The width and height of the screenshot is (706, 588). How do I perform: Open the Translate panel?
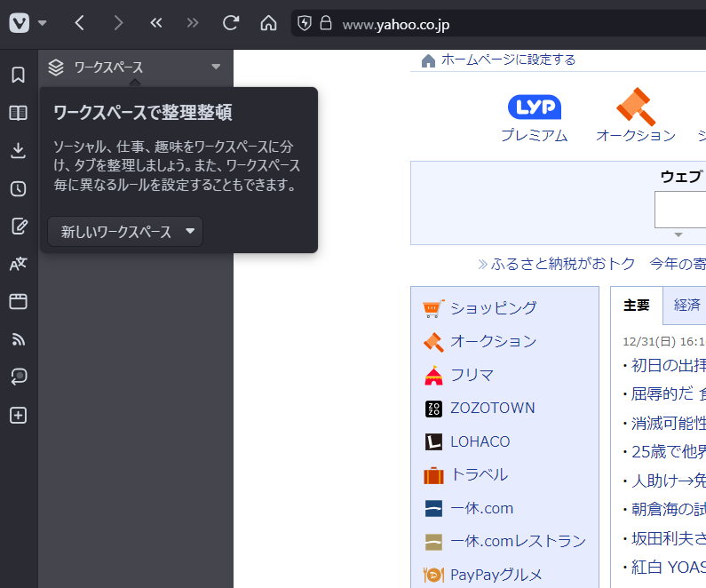coord(18,264)
